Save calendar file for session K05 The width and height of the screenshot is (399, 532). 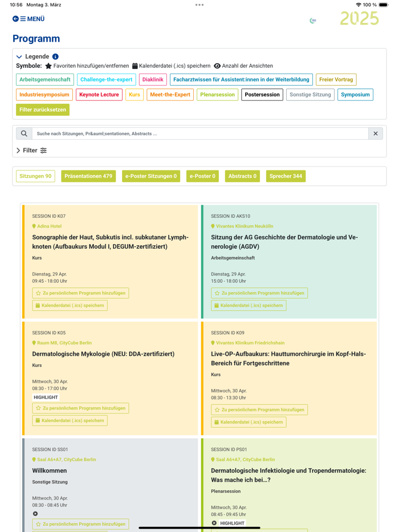click(70, 420)
